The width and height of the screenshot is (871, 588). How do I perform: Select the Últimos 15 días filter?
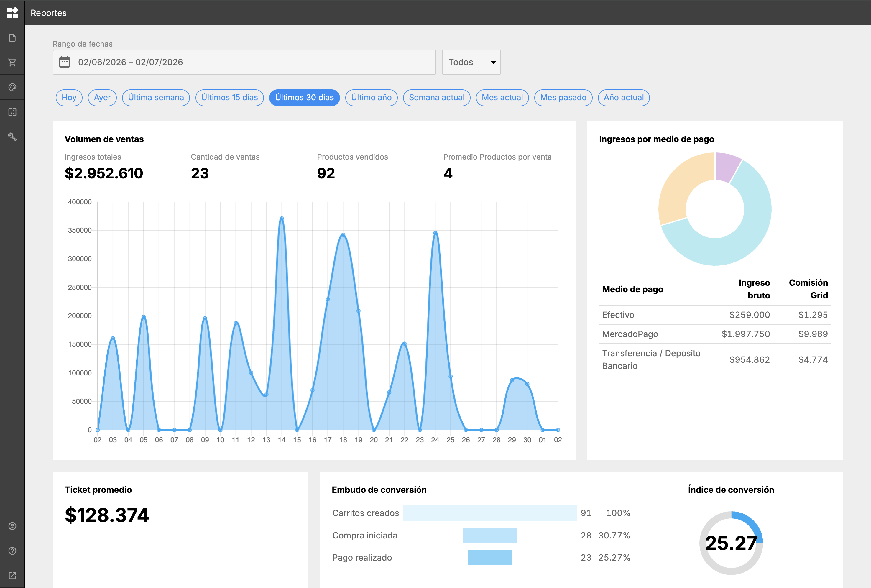point(229,98)
